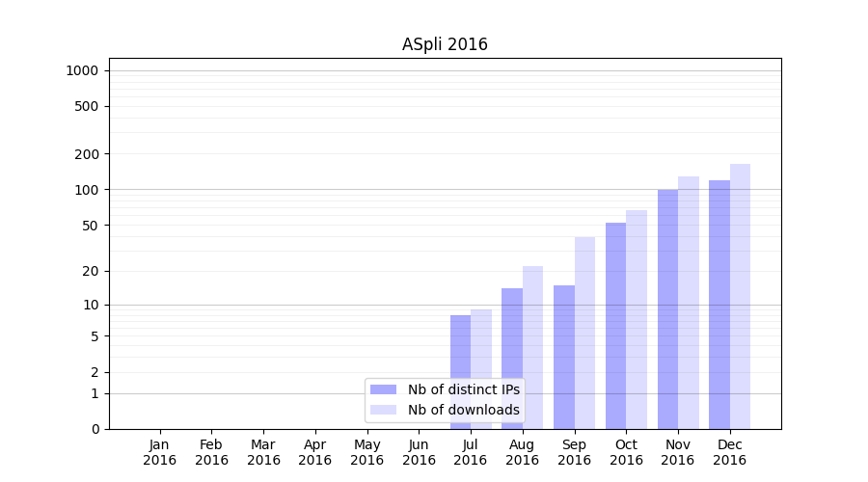Image resolution: width=868 pixels, height=482 pixels.
Task: Click the Oct 2016 downloads bar
Action: (637, 319)
